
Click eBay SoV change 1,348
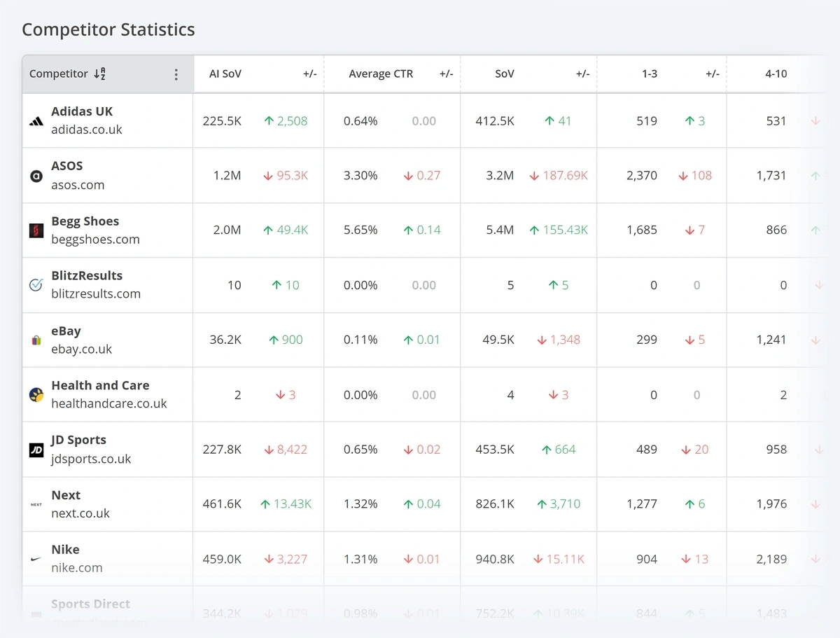point(559,340)
